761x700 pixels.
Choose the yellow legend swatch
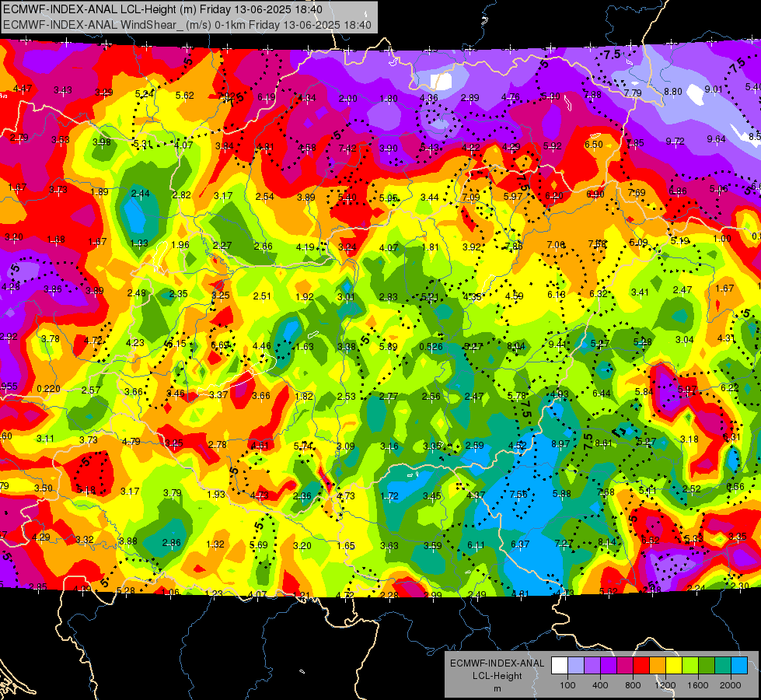click(x=674, y=666)
